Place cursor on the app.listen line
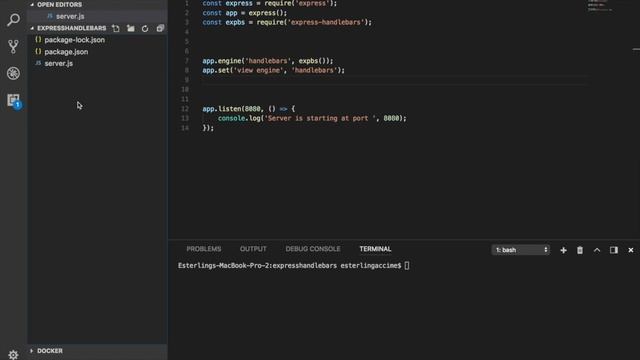640x360 pixels. coord(249,109)
